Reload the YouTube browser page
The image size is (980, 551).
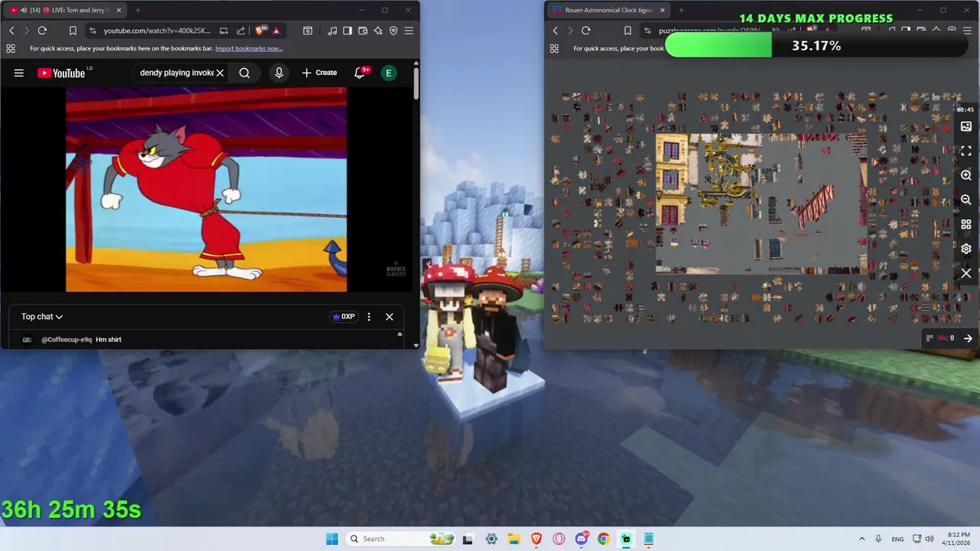[42, 31]
